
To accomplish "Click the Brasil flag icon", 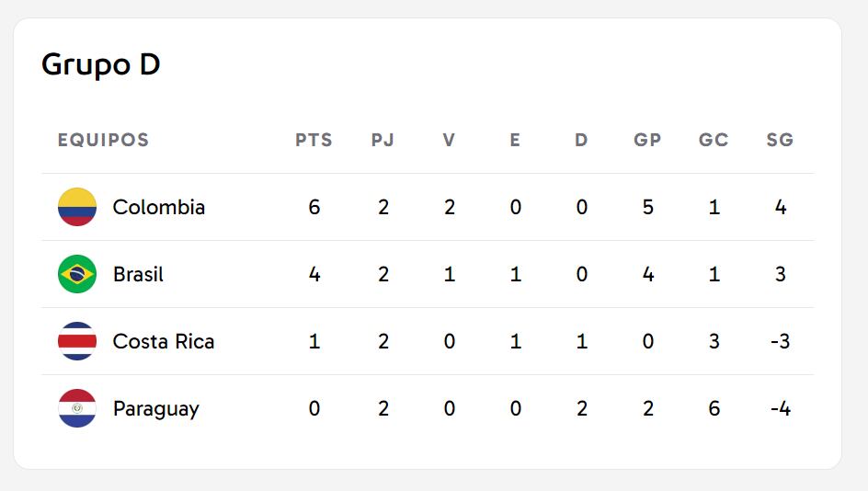I will [x=77, y=274].
